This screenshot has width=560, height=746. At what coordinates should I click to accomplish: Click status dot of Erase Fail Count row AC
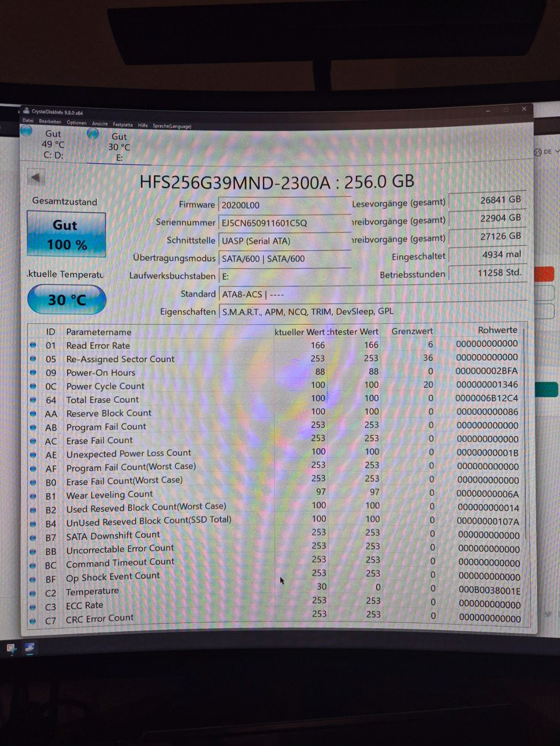pos(33,442)
